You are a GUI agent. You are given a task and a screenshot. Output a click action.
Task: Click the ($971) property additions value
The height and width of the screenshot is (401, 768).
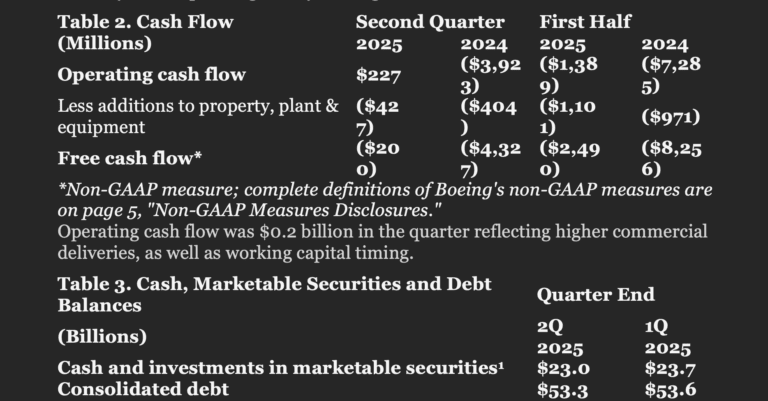coord(669,117)
